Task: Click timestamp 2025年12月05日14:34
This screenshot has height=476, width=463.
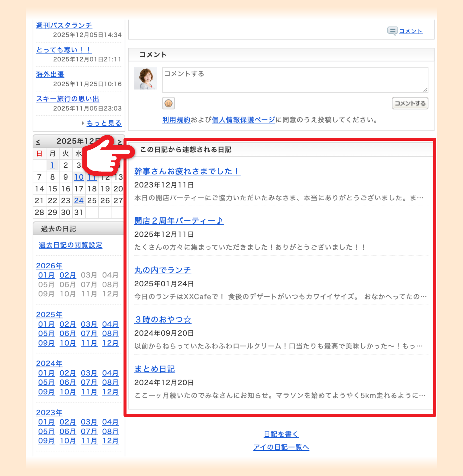Action: (x=87, y=35)
